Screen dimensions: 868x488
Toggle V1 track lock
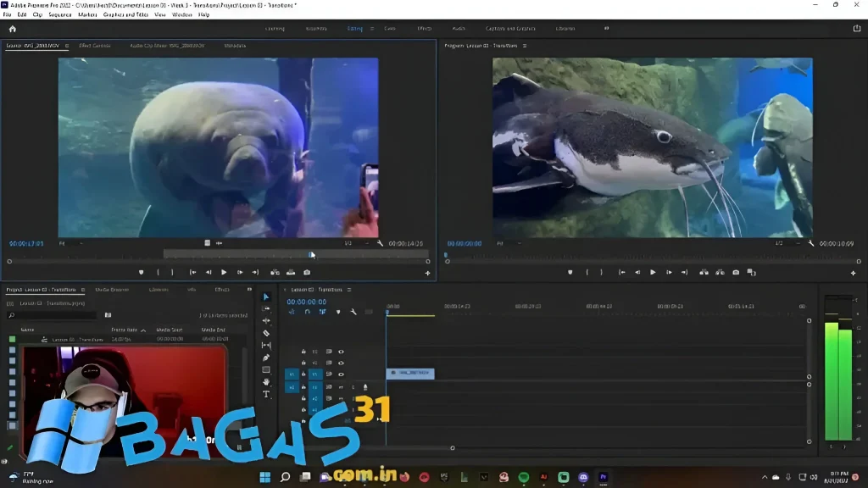click(303, 374)
